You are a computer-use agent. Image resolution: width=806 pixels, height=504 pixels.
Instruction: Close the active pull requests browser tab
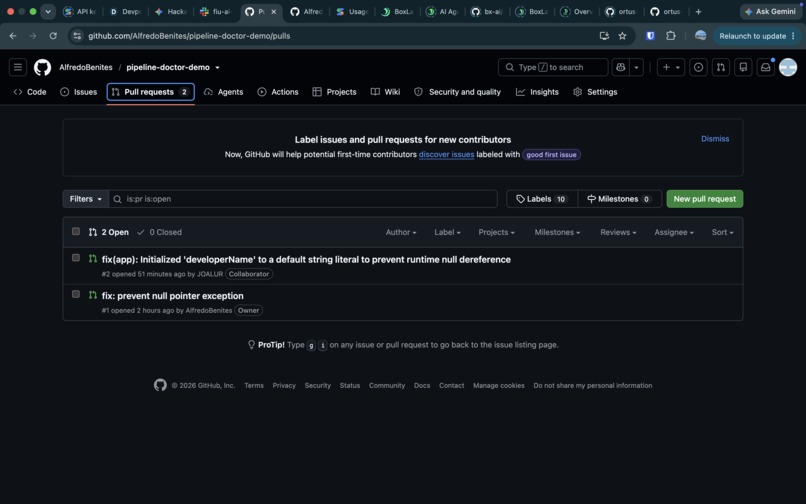tap(273, 11)
